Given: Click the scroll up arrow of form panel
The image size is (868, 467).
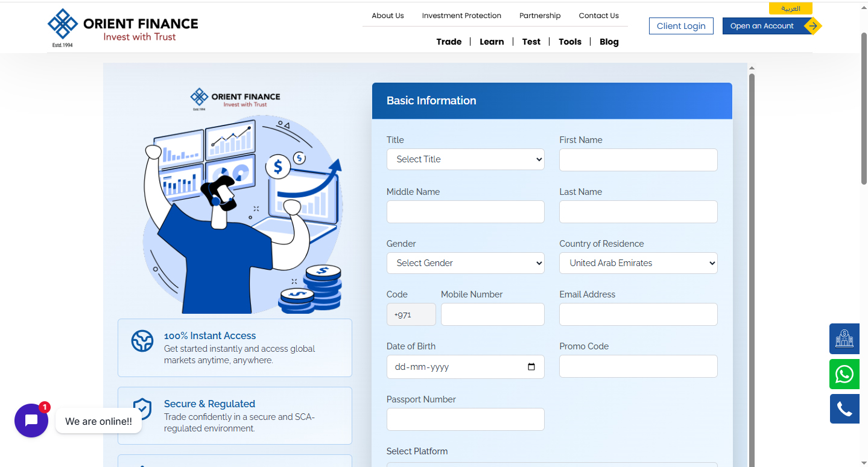Looking at the screenshot, I should click(x=752, y=68).
